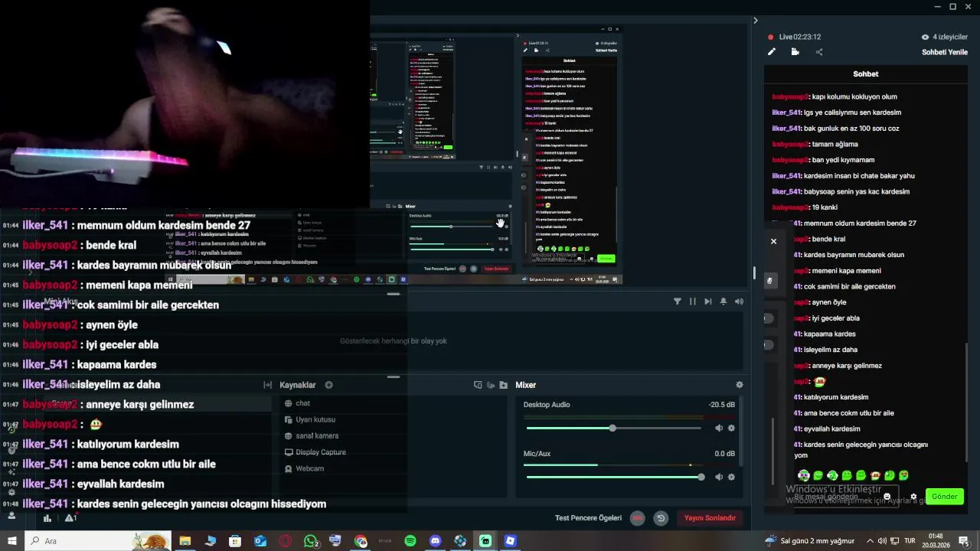Share the stream via share icon
Image resolution: width=980 pixels, height=551 pixels.
point(819,52)
